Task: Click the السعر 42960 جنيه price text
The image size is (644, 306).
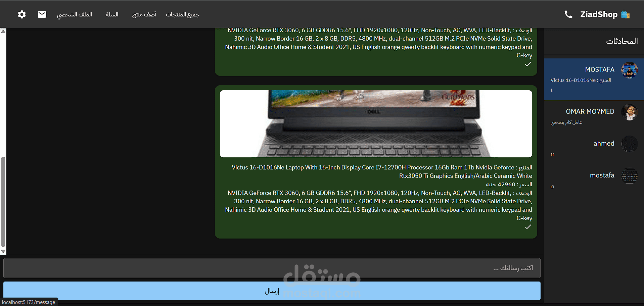Action: [509, 185]
